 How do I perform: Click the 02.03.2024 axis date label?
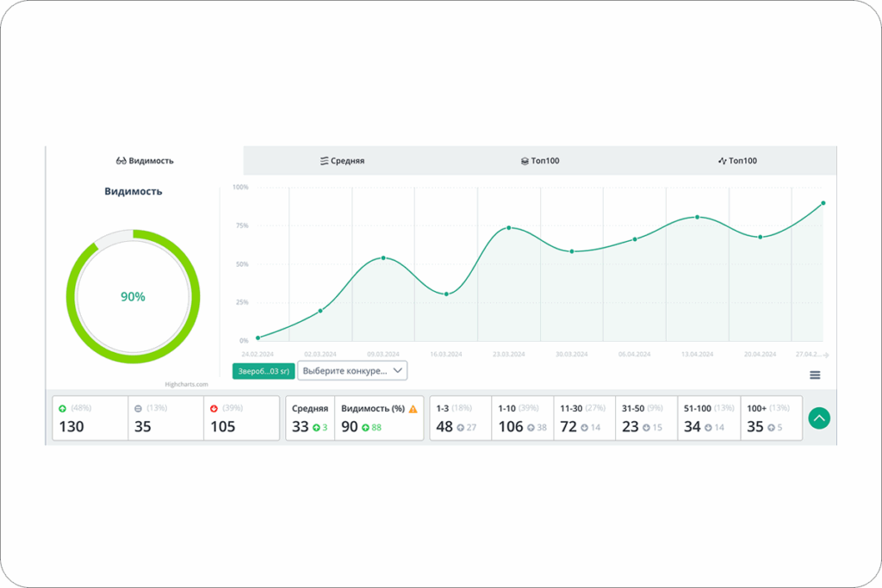320,354
